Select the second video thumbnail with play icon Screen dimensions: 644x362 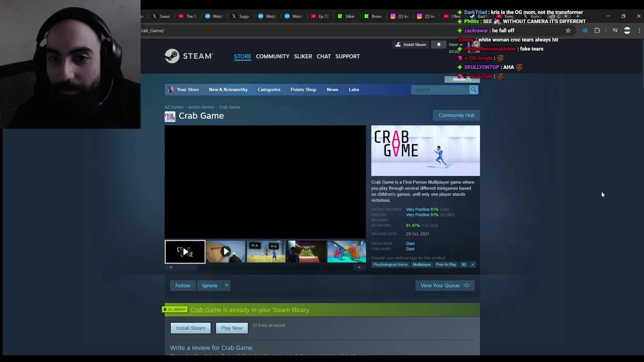coord(225,252)
